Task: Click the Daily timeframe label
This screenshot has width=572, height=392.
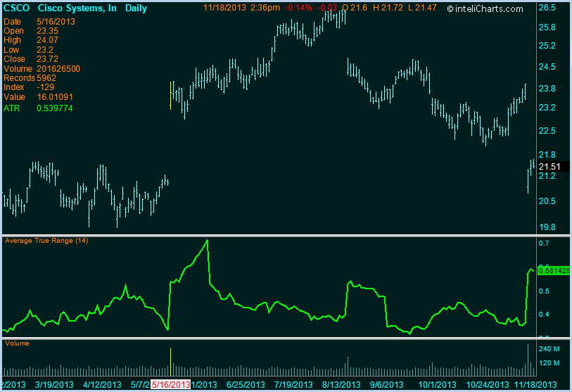Action: (136, 8)
